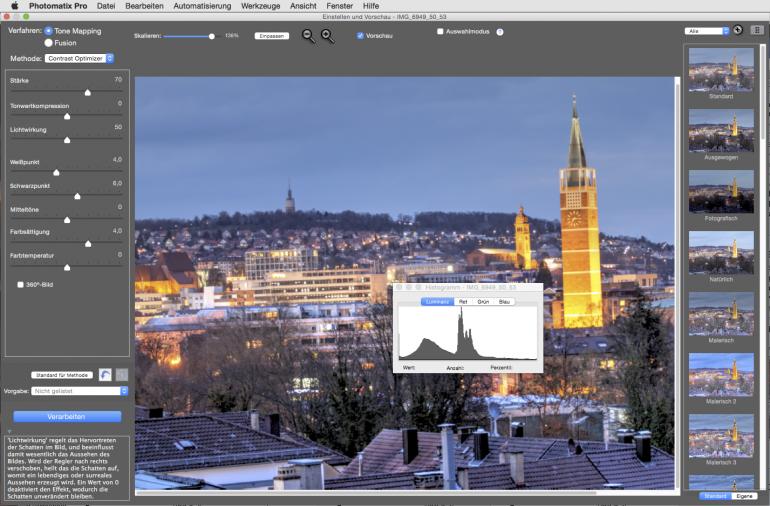This screenshot has width=770, height=506.
Task: Click the zoom out magnifier icon
Action: (x=308, y=36)
